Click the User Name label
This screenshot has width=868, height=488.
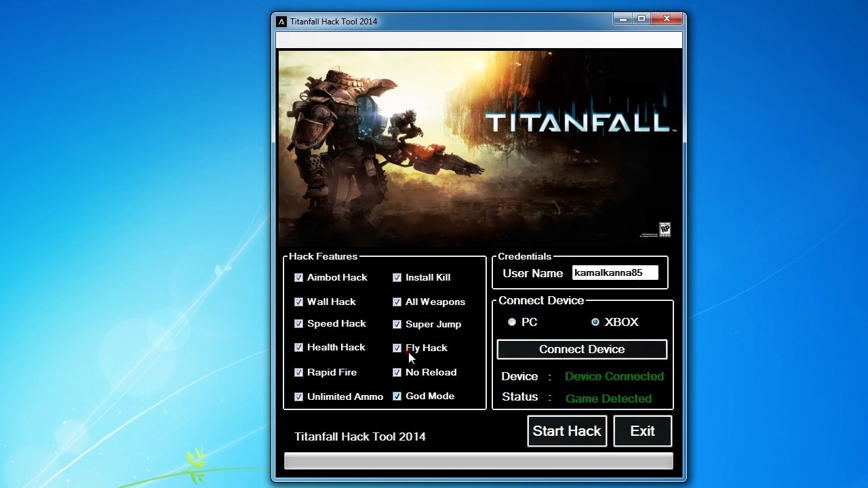point(533,273)
